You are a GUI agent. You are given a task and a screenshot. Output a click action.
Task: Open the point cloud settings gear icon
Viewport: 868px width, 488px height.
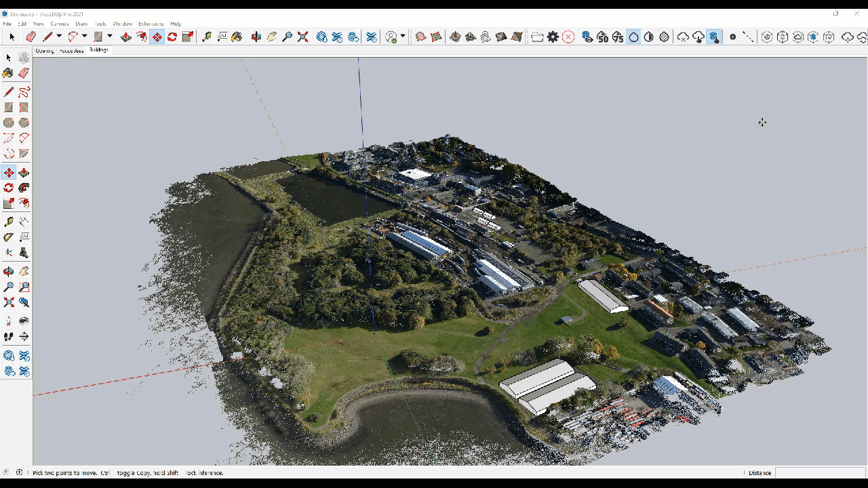pyautogui.click(x=553, y=37)
